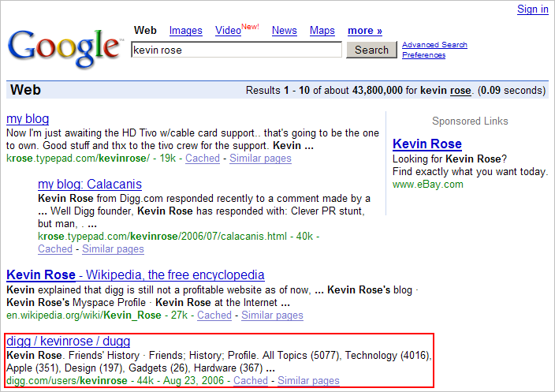Open Cached for krose.typepad.com/kevinrose/ result
Image resolution: width=555 pixels, height=392 pixels.
click(203, 159)
